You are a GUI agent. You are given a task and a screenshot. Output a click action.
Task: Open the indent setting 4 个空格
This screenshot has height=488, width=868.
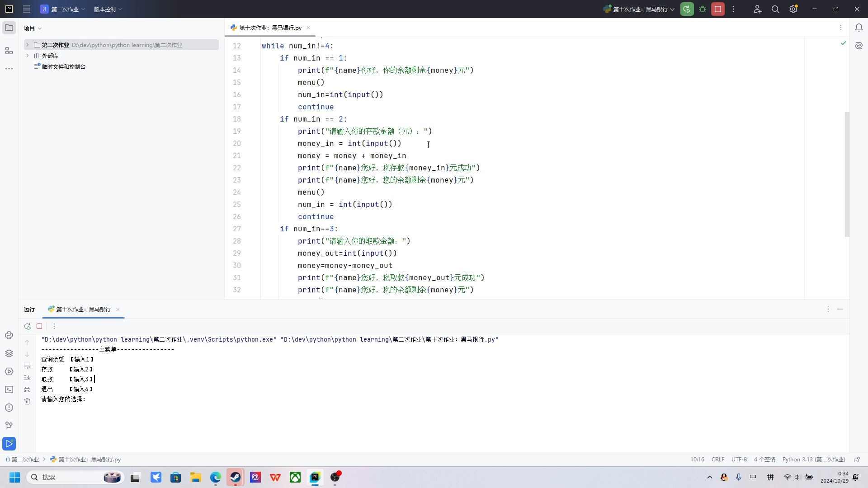click(x=764, y=460)
